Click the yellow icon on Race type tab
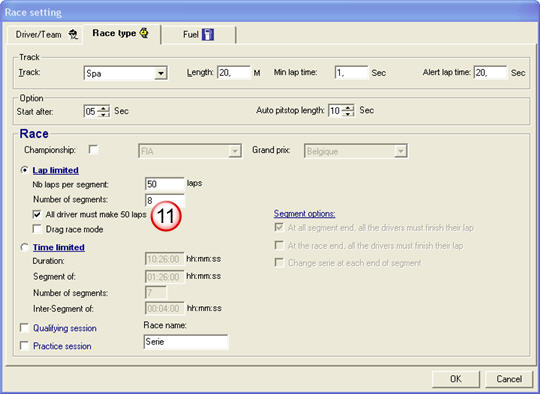The image size is (540, 394). pos(144,33)
